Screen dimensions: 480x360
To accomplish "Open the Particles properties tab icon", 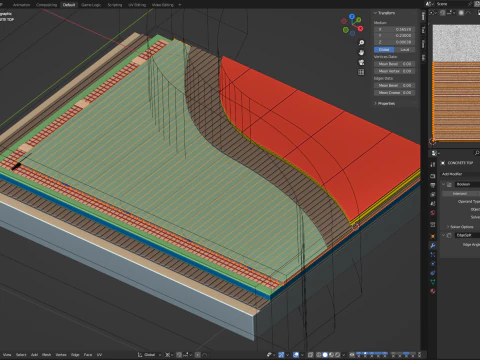I will [x=433, y=255].
